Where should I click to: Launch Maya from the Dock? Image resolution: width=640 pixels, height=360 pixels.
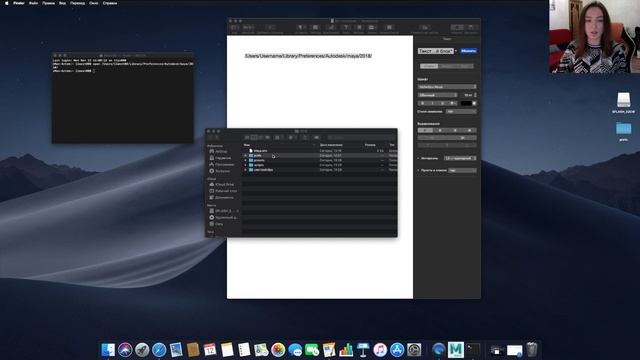[456, 350]
